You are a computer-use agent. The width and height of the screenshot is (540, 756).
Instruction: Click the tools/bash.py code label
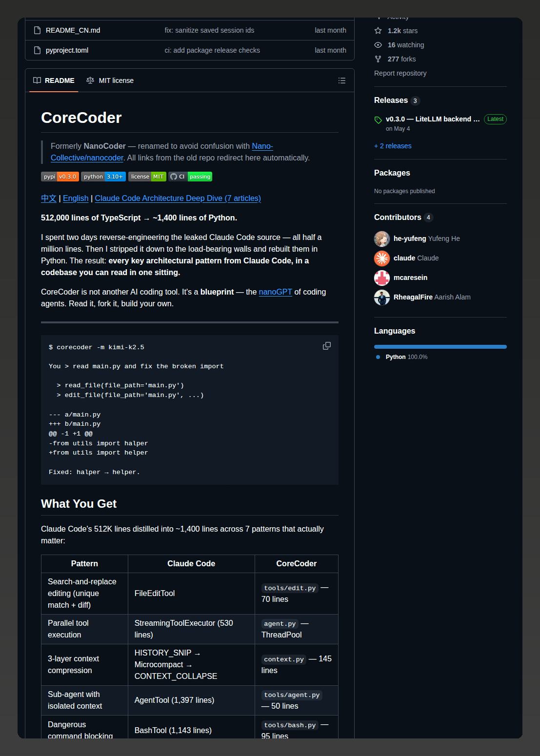[x=290, y=725]
